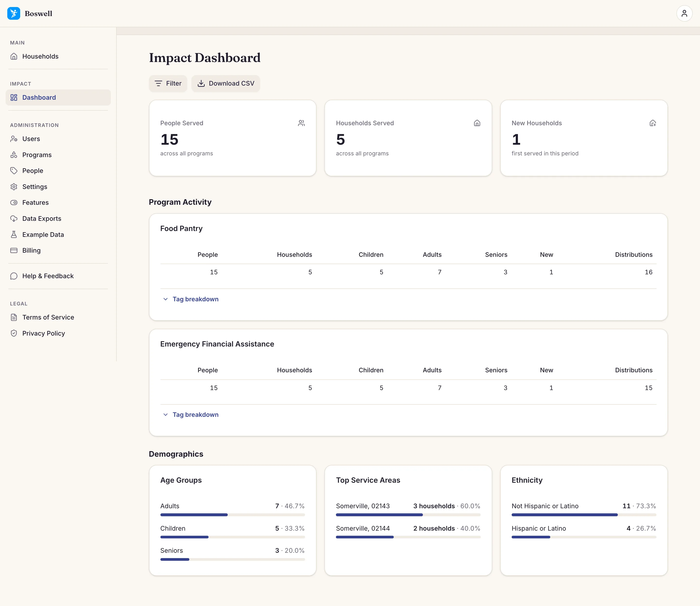Expand Emergency Financial Assistance Tag breakdown
700x606 pixels.
pyautogui.click(x=191, y=415)
